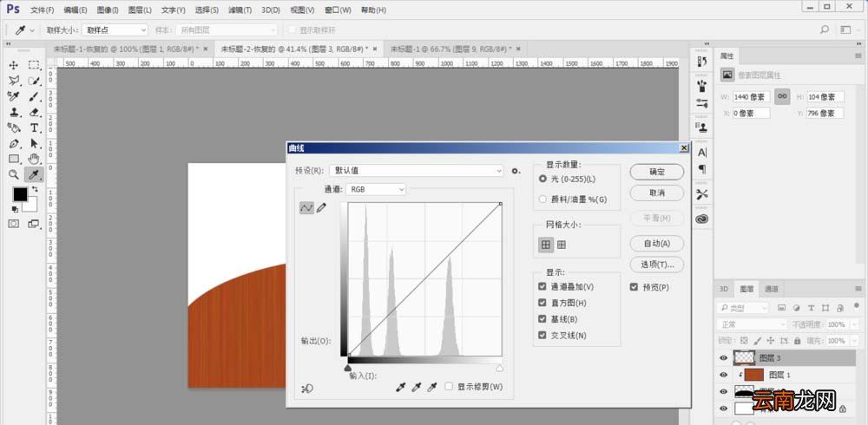The height and width of the screenshot is (425, 868).
Task: Switch to the 3D panel tab
Action: tap(724, 289)
